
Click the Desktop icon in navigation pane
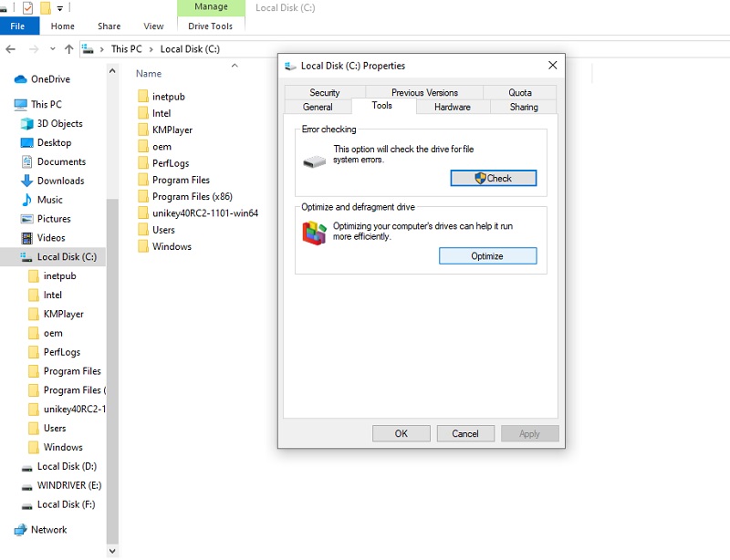pyautogui.click(x=27, y=142)
